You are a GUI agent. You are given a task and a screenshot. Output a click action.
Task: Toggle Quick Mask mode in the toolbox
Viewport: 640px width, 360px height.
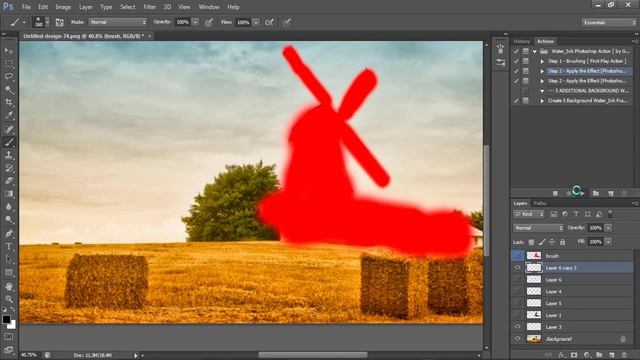pyautogui.click(x=9, y=337)
